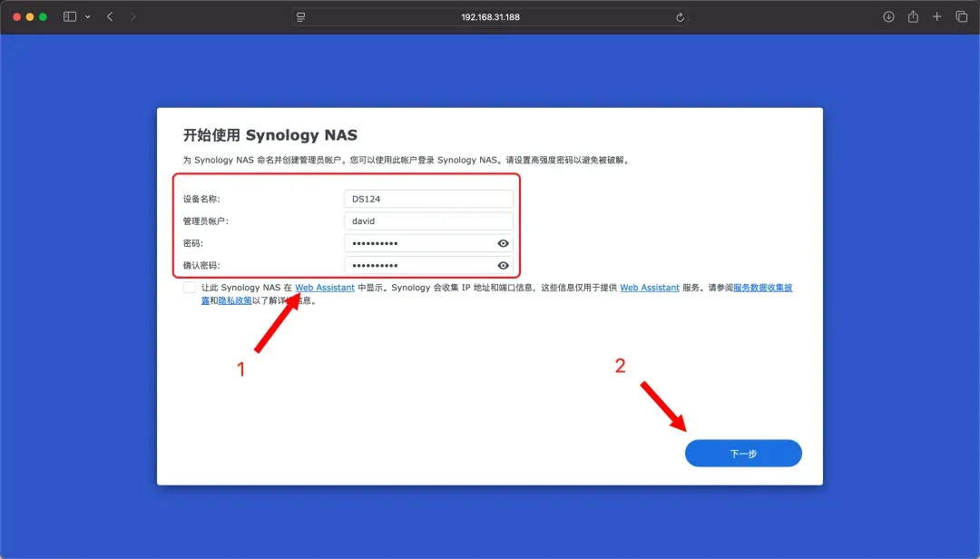This screenshot has height=559, width=980.
Task: Select the 192.168.31.188 address bar
Action: point(490,17)
